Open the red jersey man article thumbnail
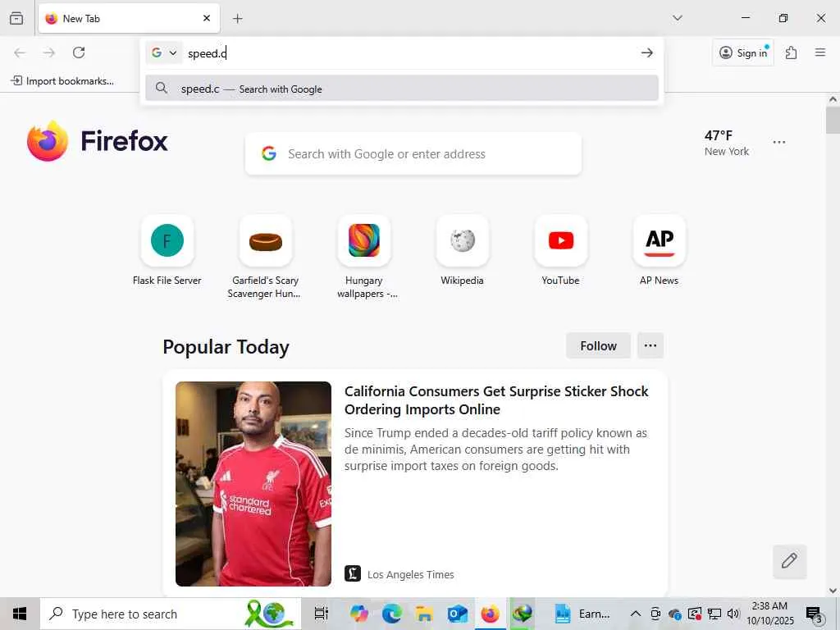This screenshot has width=840, height=630. click(x=253, y=484)
